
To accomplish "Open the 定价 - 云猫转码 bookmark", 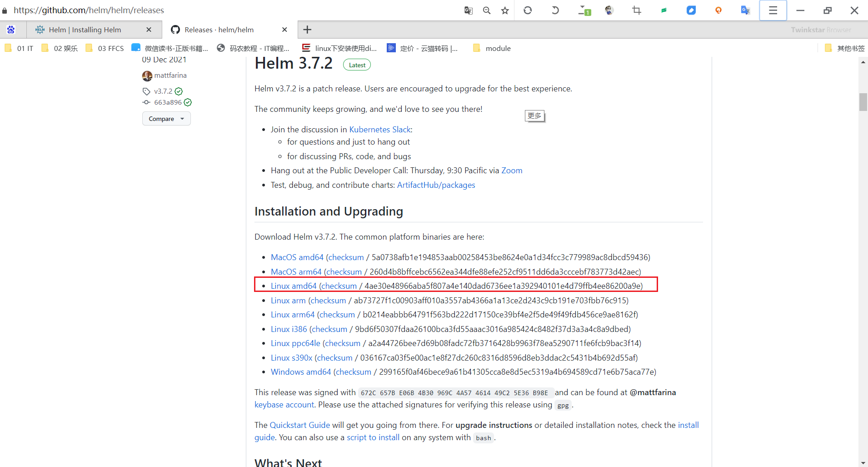I will pyautogui.click(x=422, y=48).
